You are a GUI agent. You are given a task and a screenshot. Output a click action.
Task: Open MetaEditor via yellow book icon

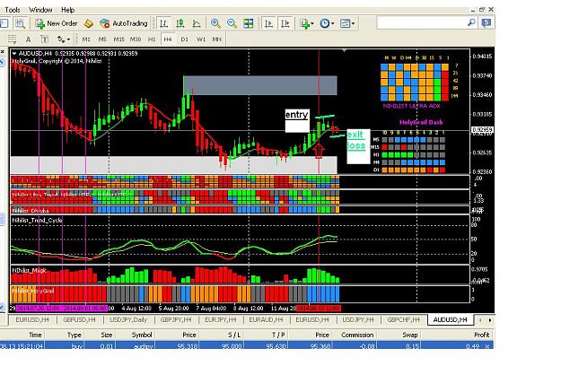click(x=88, y=23)
